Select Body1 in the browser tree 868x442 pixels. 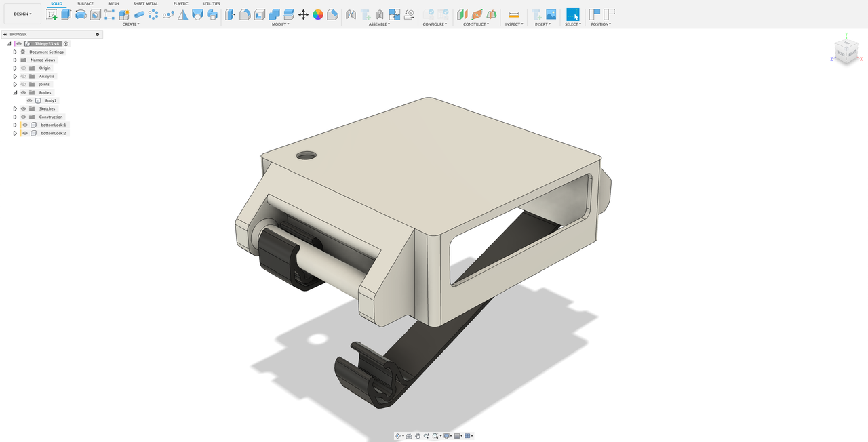click(x=51, y=100)
